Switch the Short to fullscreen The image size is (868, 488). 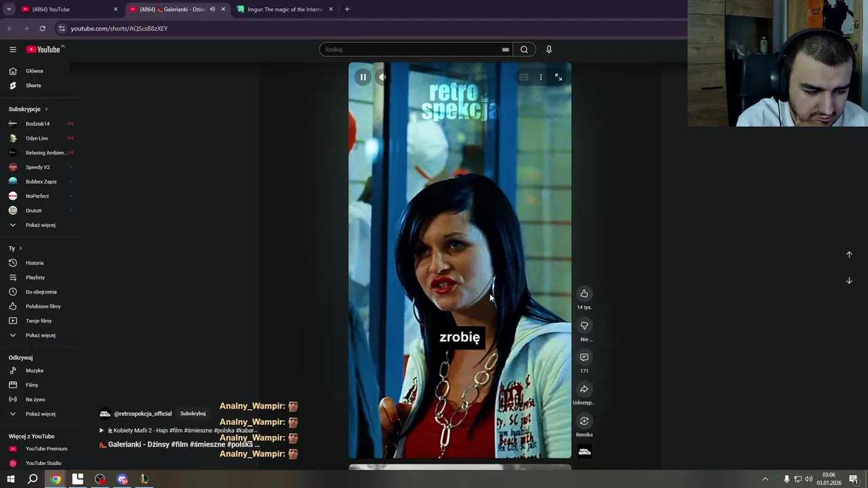click(558, 77)
